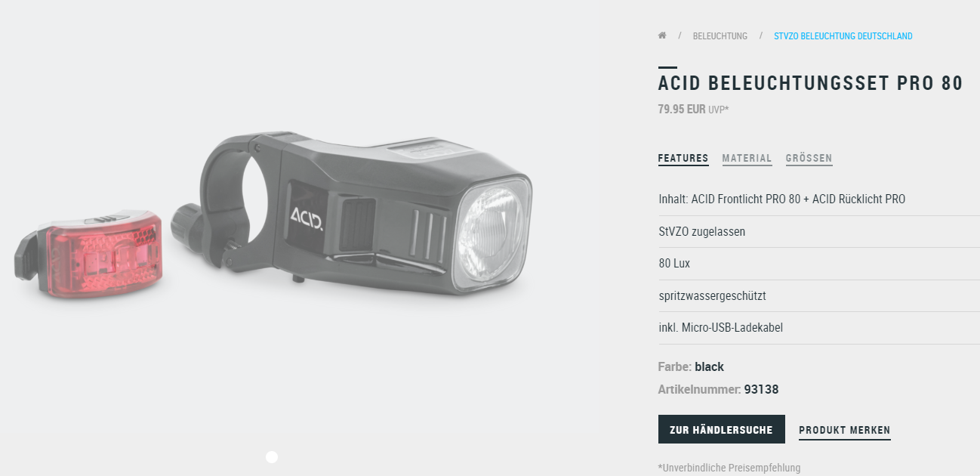This screenshot has height=476, width=980.
Task: Click the article number 93138
Action: (761, 390)
